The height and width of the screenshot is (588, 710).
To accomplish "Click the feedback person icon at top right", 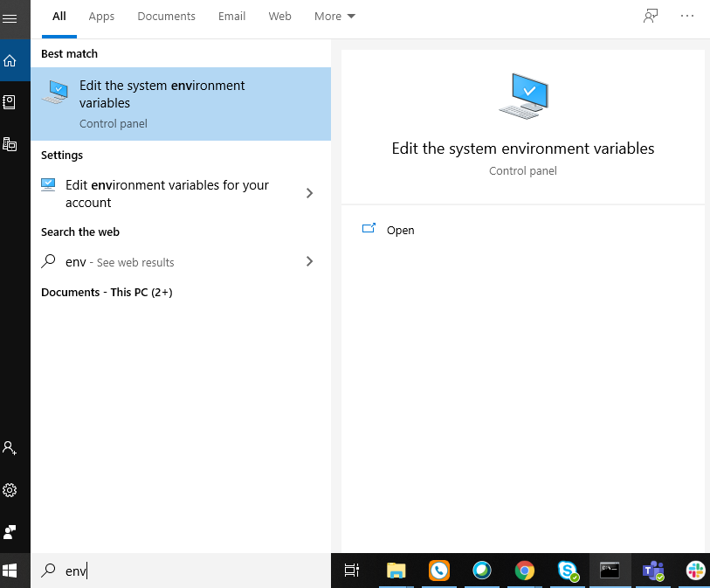I will point(651,16).
